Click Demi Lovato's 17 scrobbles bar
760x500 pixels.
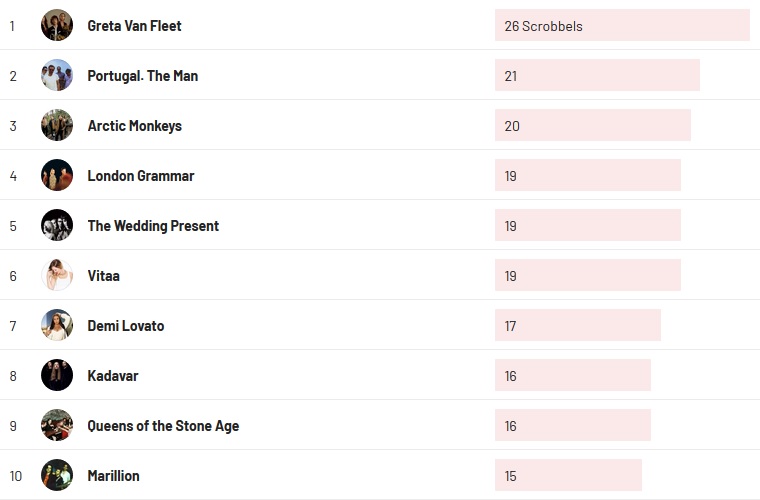pyautogui.click(x=577, y=326)
